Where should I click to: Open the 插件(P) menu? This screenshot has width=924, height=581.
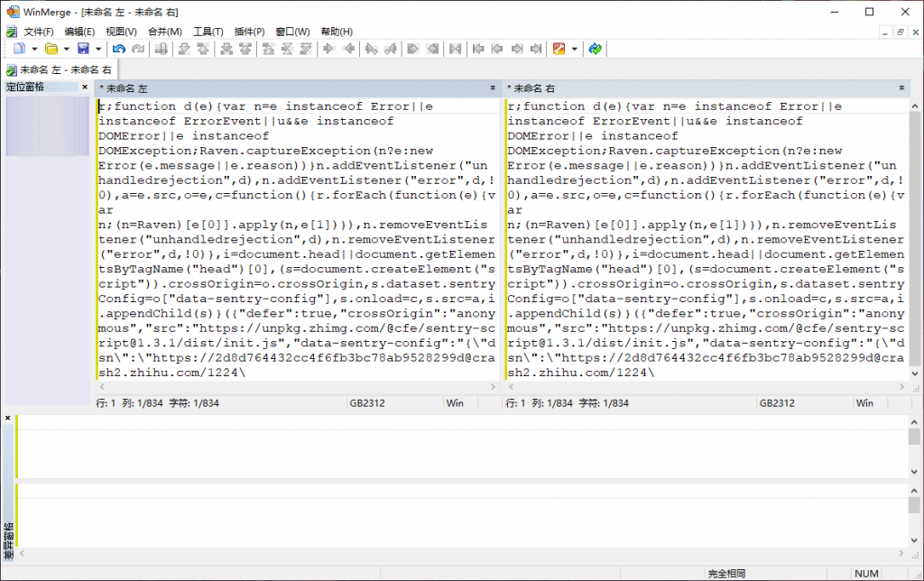click(x=249, y=32)
